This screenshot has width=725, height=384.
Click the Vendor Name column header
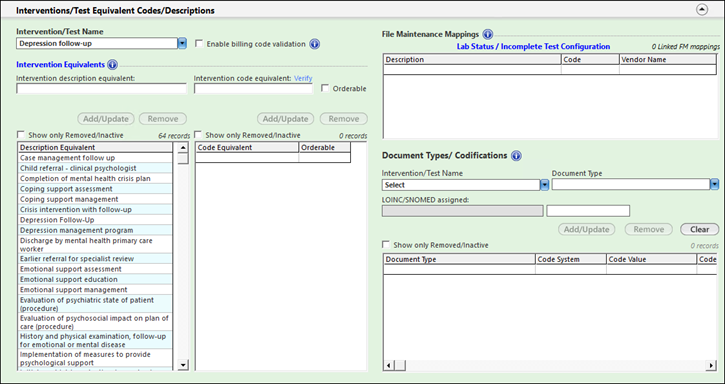pos(668,60)
